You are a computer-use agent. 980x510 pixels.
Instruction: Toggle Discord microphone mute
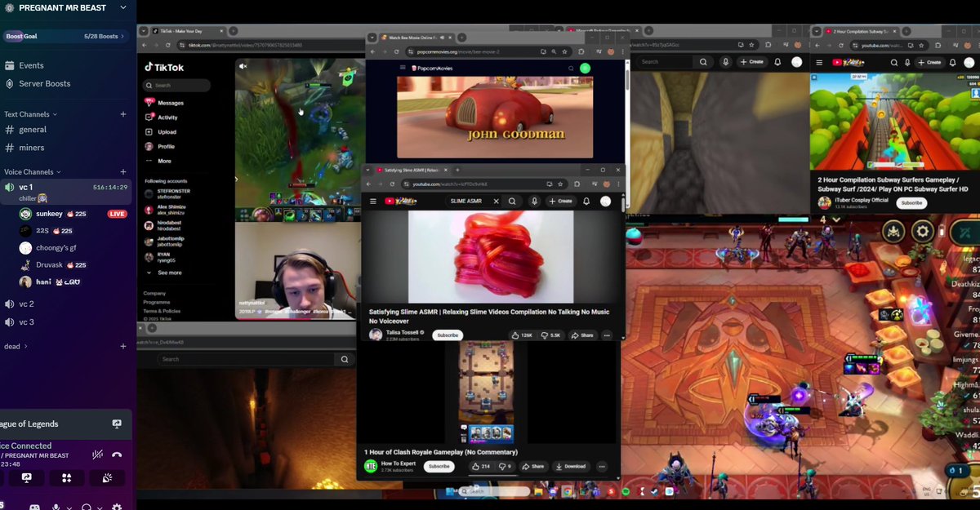56,507
